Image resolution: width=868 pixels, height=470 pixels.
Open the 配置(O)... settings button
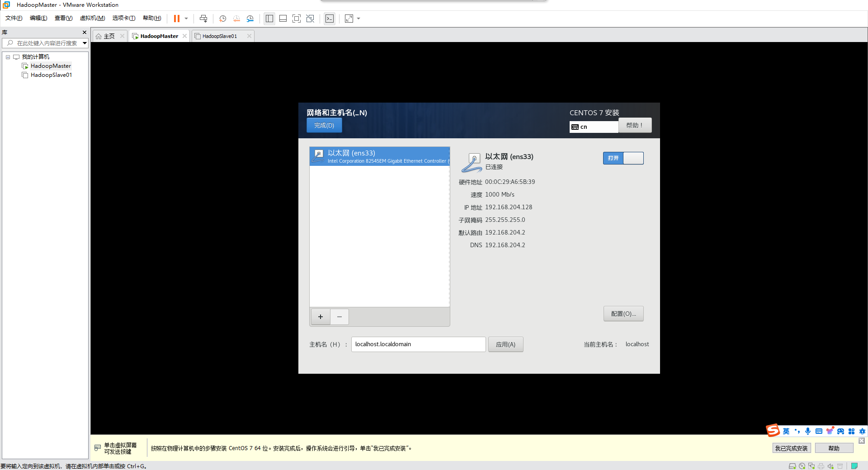(x=623, y=314)
